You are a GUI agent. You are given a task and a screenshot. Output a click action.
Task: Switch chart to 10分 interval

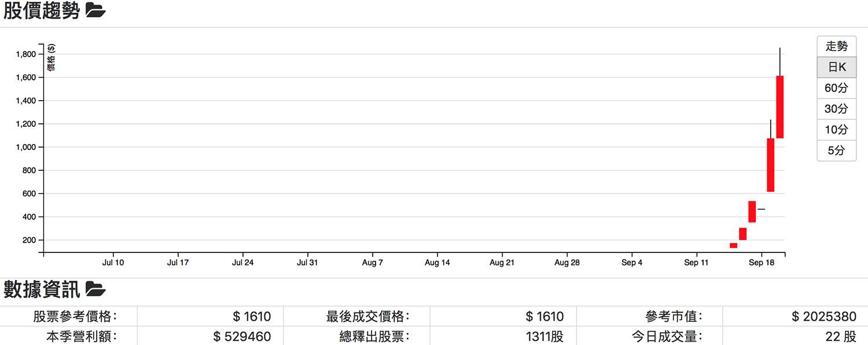coord(836,130)
